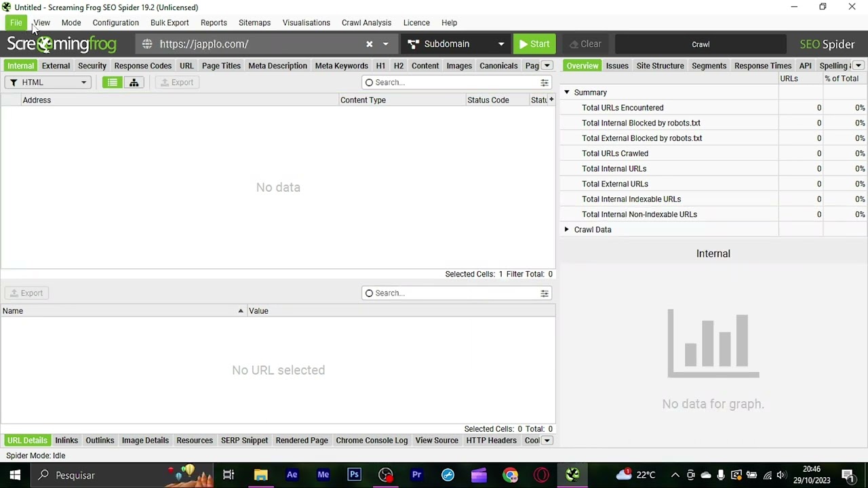The height and width of the screenshot is (488, 868).
Task: Switch to the Site Structure tab
Action: point(660,66)
